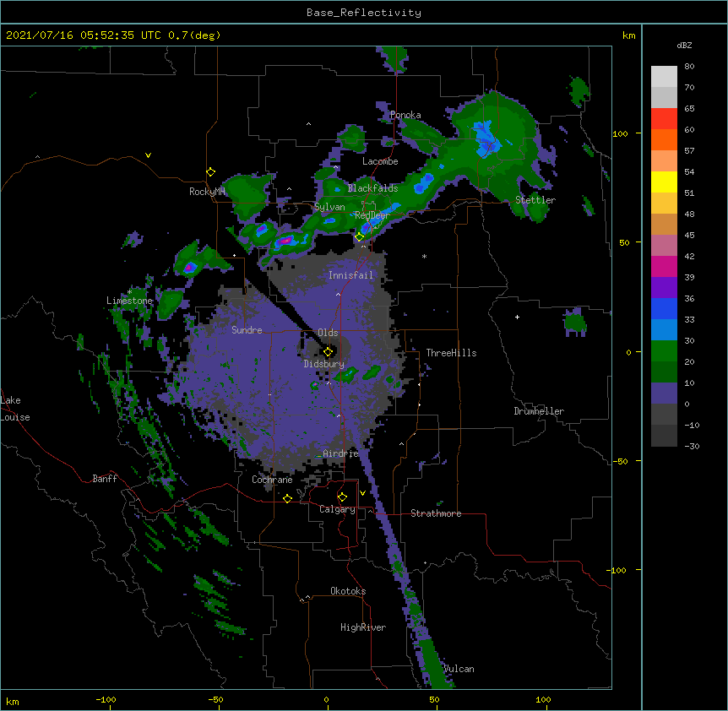Click the -50 tick on right axis

(620, 461)
